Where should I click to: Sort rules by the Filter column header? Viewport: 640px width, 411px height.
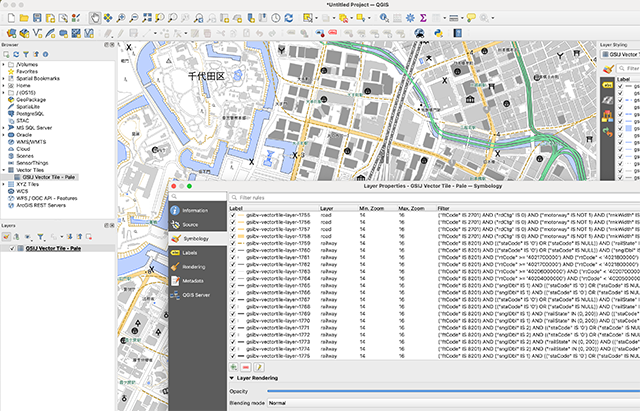[538, 208]
